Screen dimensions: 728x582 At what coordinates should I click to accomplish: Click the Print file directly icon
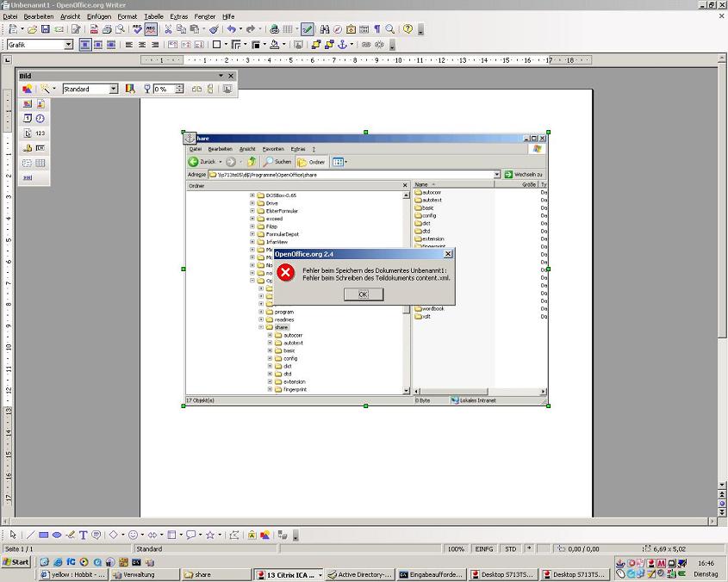[x=107, y=29]
